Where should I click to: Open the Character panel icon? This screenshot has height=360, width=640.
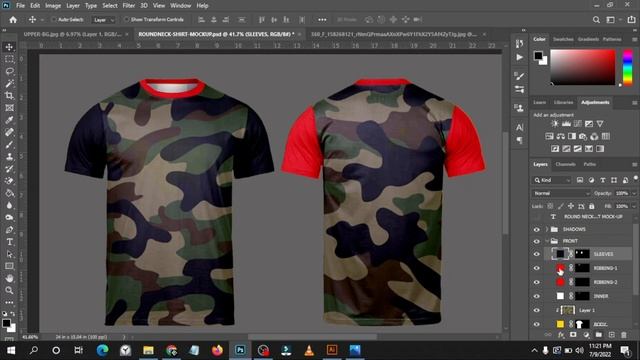[x=519, y=127]
